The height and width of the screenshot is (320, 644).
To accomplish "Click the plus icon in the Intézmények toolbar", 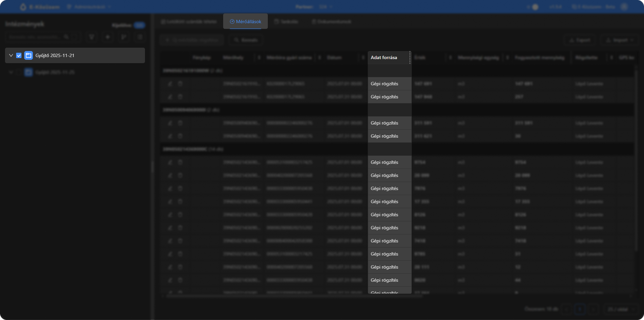I will 108,37.
